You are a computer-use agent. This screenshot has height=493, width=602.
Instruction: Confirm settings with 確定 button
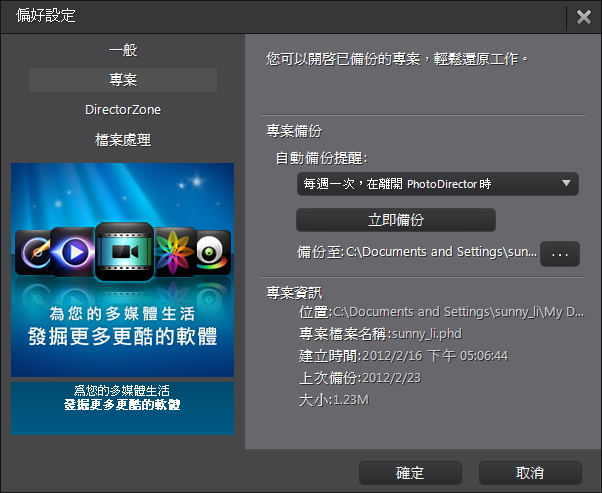410,473
